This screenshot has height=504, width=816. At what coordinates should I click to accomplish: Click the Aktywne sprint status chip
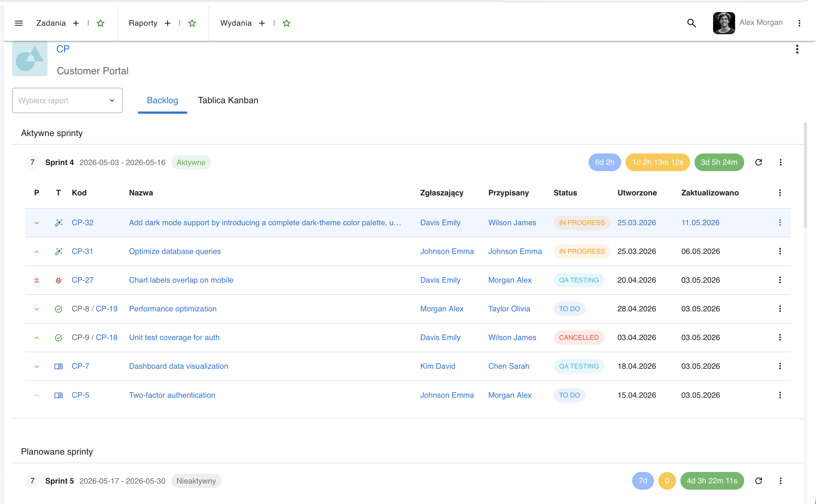[x=191, y=162]
